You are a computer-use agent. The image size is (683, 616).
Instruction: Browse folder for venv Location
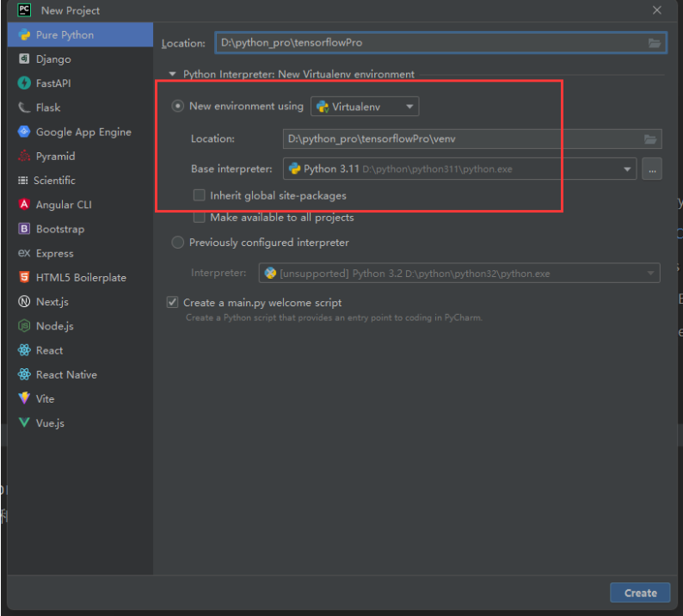650,139
